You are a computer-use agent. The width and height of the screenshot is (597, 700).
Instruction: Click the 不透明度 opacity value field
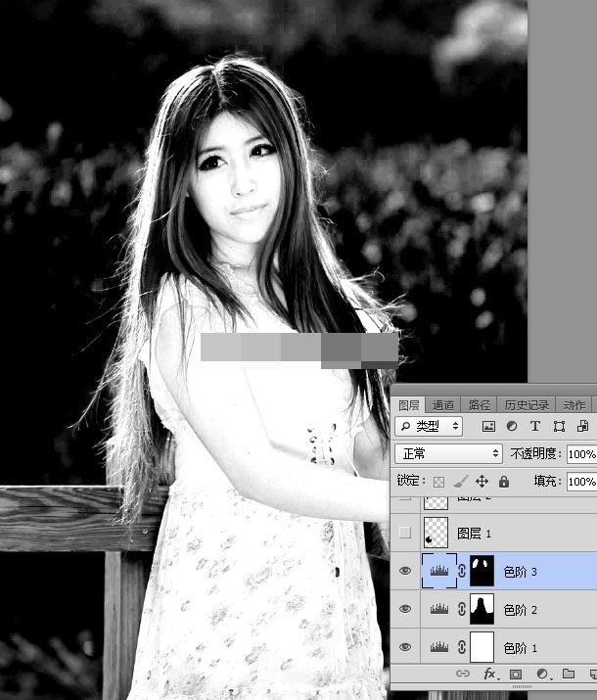tap(581, 454)
